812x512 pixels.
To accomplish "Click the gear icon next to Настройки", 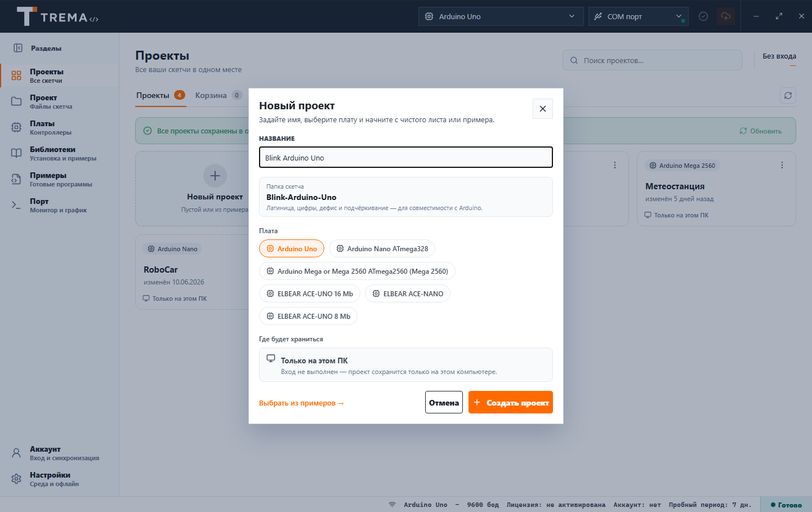I will coord(16,479).
